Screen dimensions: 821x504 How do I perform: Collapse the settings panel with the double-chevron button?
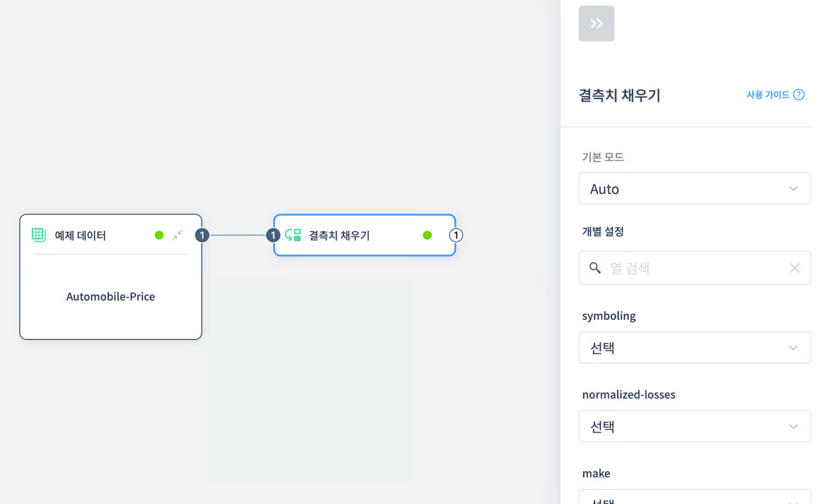click(596, 23)
